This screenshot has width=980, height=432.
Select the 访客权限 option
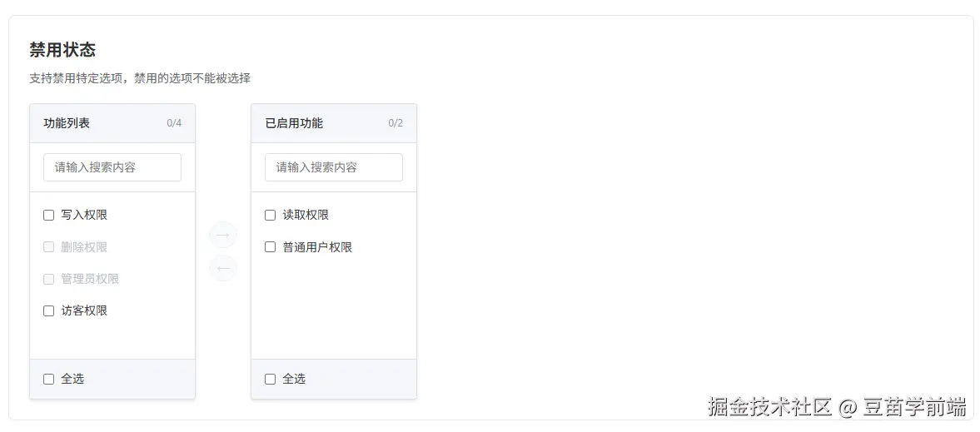pyautogui.click(x=48, y=310)
